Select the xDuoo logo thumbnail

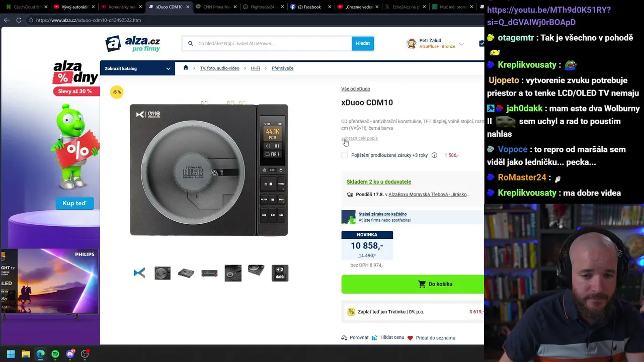(139, 273)
